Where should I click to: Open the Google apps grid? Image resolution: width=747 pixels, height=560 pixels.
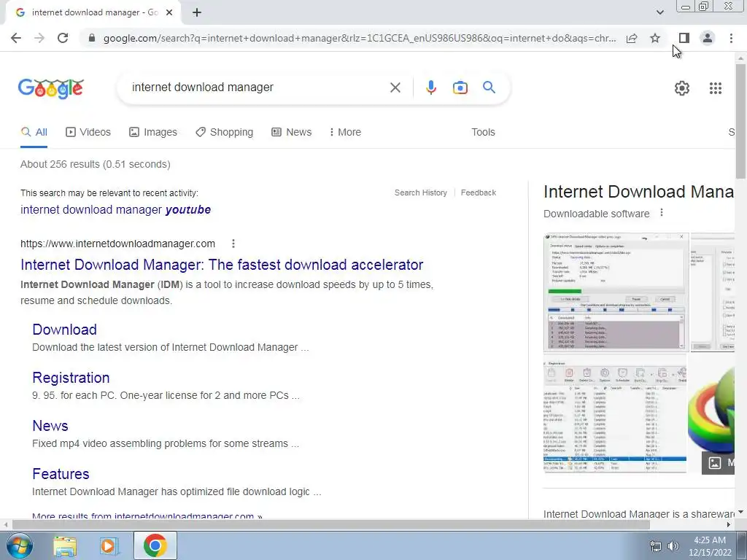click(x=715, y=88)
